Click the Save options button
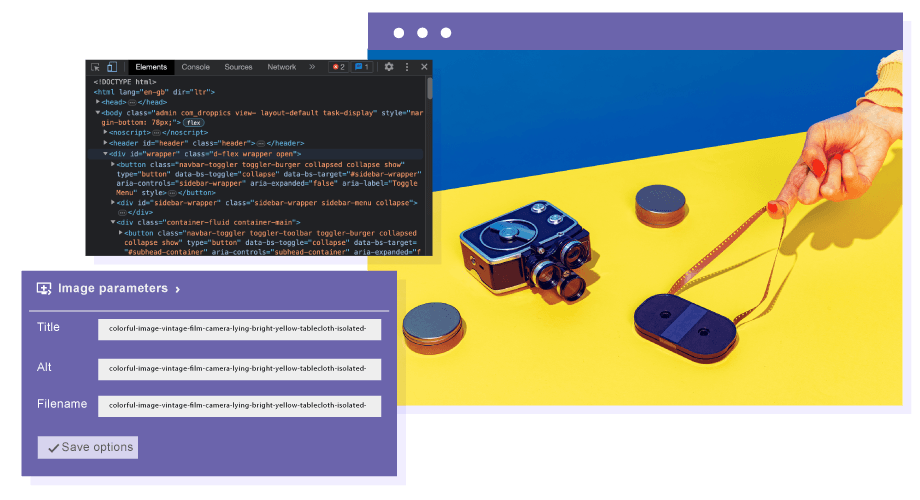This screenshot has height=500, width=920. click(x=88, y=447)
